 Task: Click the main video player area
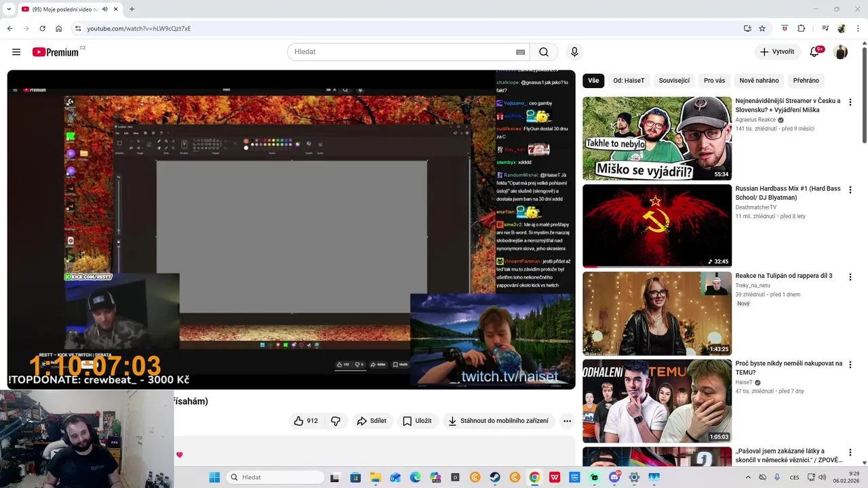292,230
